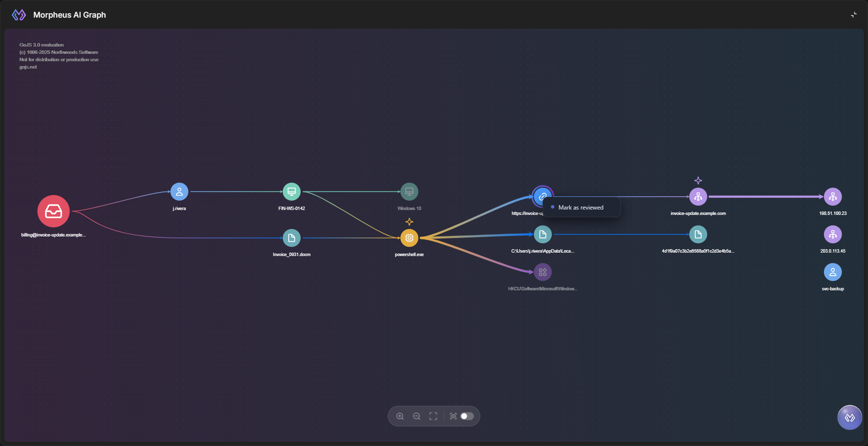Image resolution: width=868 pixels, height=446 pixels.
Task: Select the FIN-WS-0142 workstation node
Action: click(x=292, y=191)
